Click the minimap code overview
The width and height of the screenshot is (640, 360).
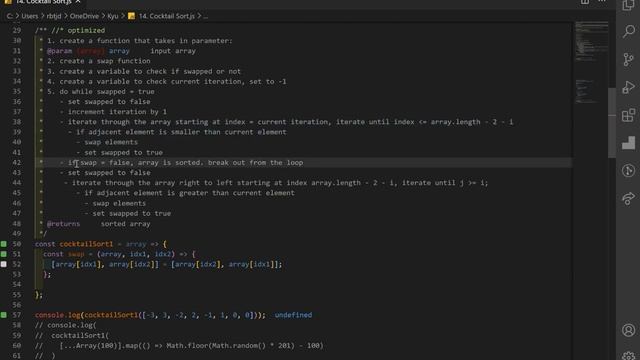click(x=591, y=61)
